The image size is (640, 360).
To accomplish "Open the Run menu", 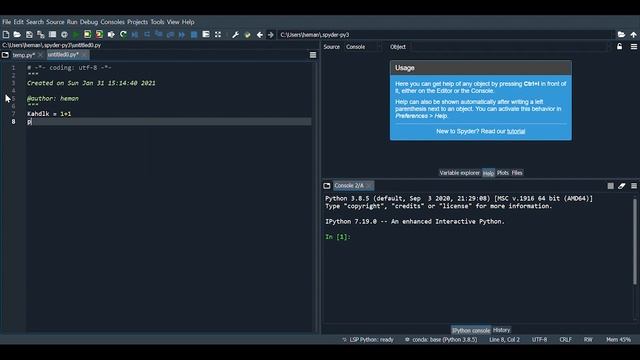I will 72,22.
